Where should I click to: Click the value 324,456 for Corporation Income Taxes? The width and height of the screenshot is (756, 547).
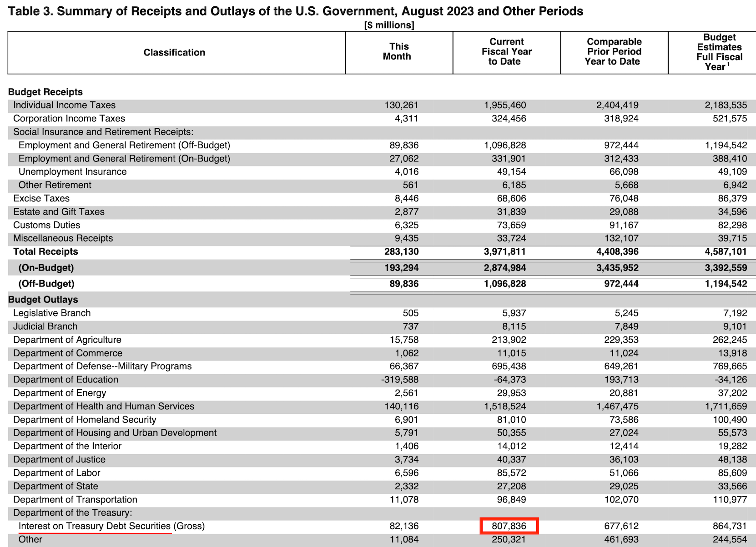pyautogui.click(x=509, y=118)
